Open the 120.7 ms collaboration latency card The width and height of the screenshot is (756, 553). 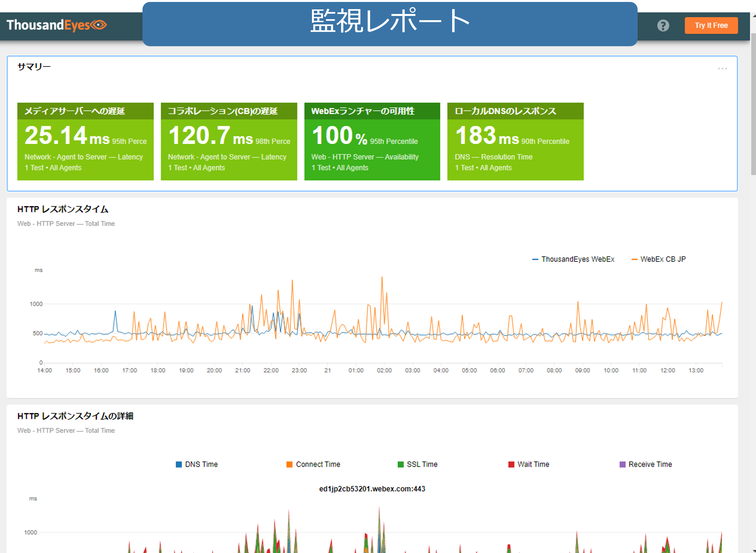pyautogui.click(x=229, y=142)
